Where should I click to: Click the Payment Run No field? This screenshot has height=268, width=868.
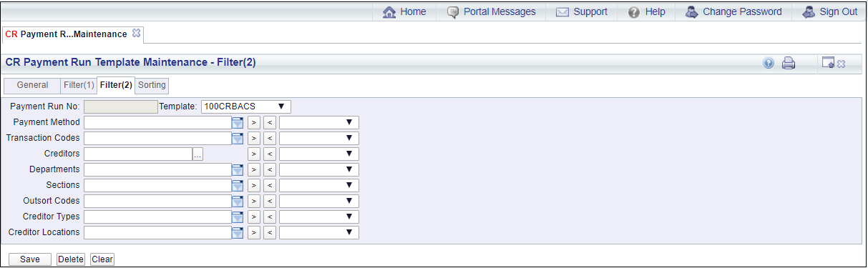120,106
